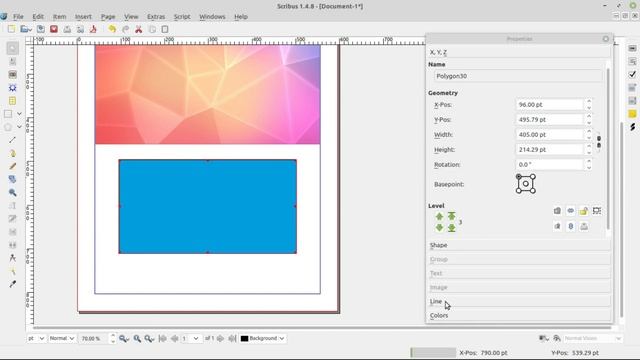Click the New document icon
This screenshot has height=360, width=640.
(11, 29)
